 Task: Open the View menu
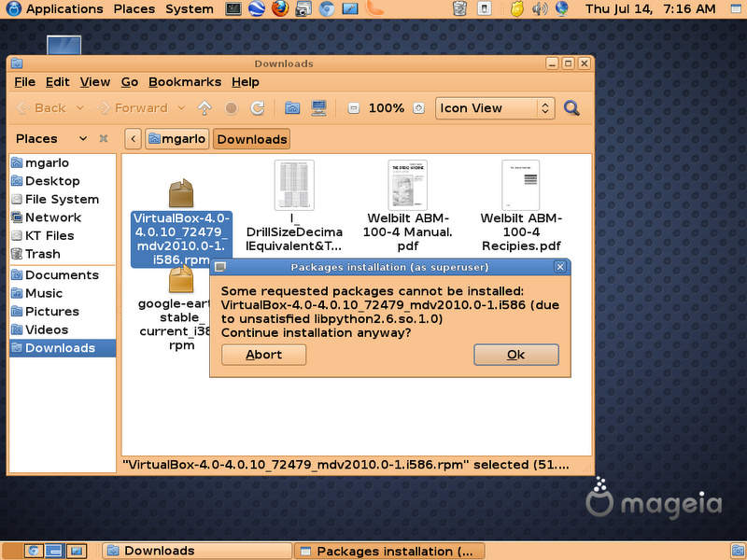coord(95,82)
